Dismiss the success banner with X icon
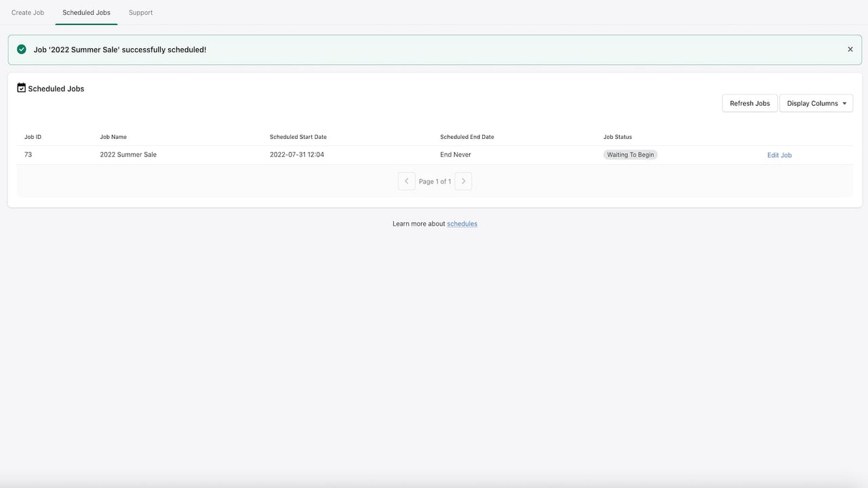 click(x=850, y=49)
